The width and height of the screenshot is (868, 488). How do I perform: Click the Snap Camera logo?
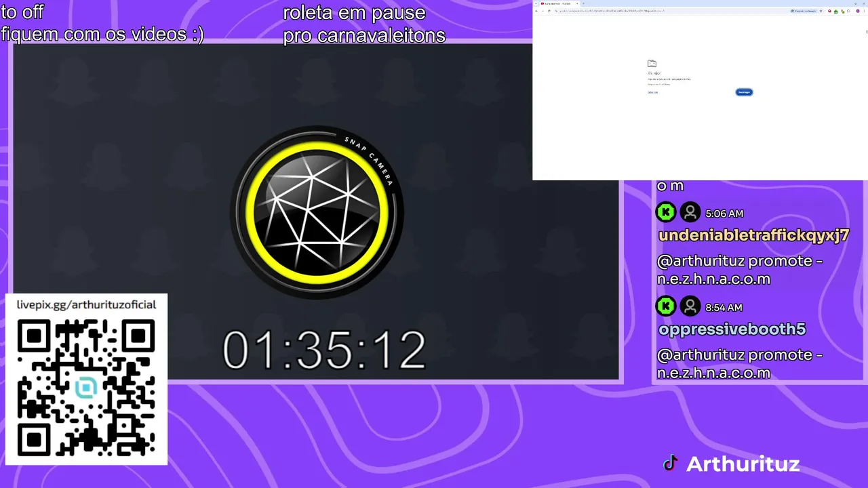click(317, 212)
